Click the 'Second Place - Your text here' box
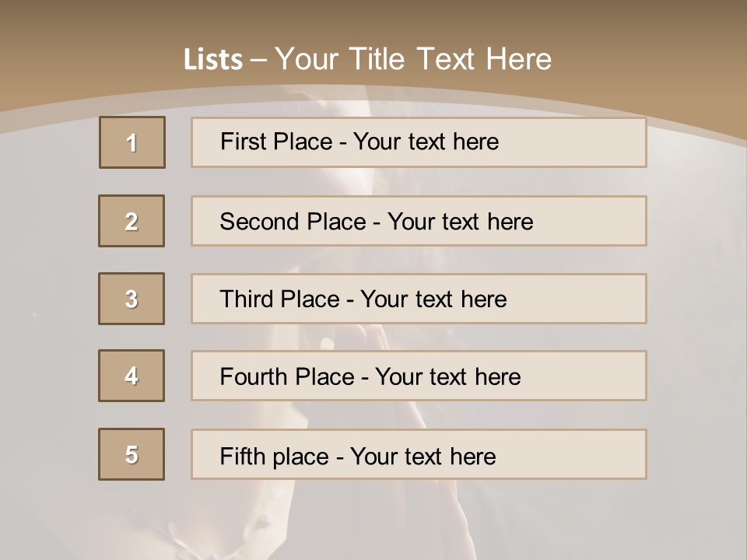 pyautogui.click(x=419, y=221)
